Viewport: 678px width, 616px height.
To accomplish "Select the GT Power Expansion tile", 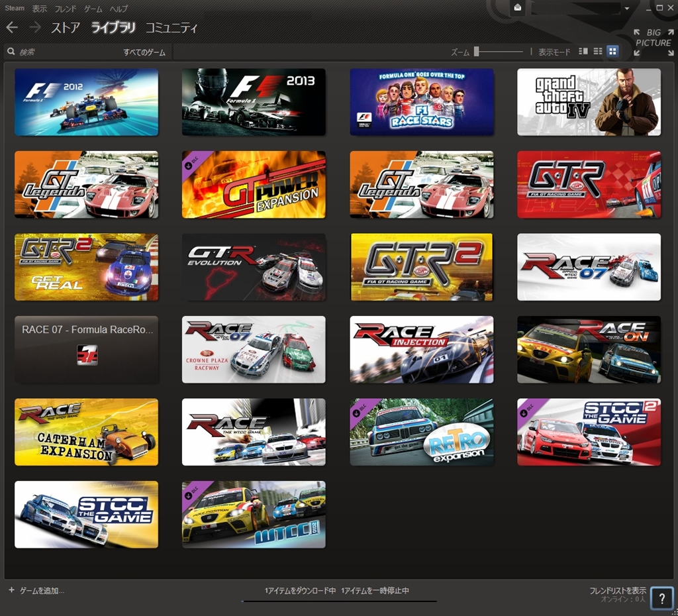I will [x=254, y=185].
